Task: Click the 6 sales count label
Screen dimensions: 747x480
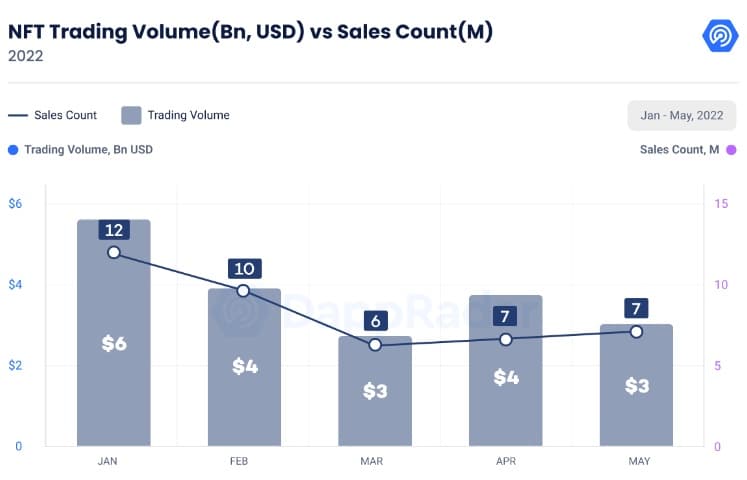Action: click(x=375, y=321)
